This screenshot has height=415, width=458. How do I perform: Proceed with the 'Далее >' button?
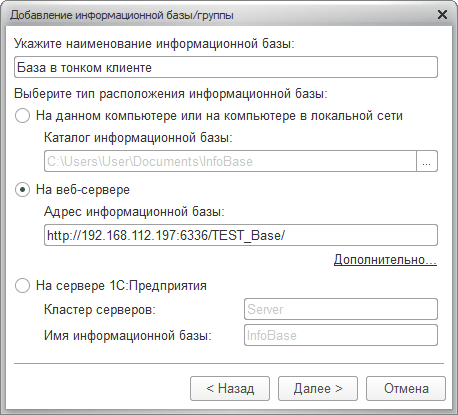coord(318,389)
